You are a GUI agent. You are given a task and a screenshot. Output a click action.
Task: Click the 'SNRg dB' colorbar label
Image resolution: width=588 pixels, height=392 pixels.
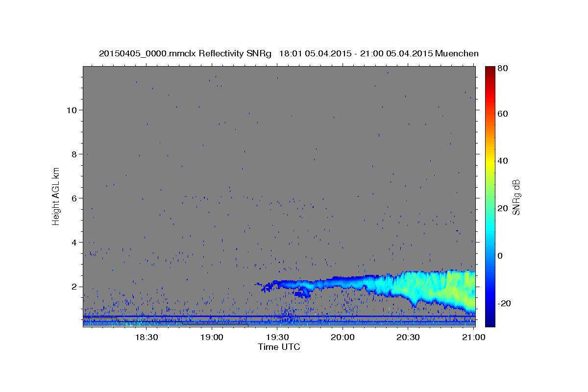pos(515,197)
